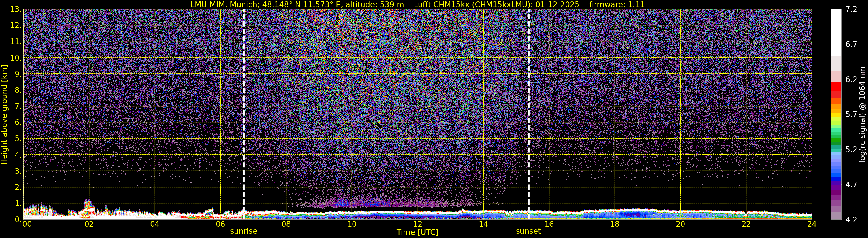Click the "sunset" label below the time axis
Image resolution: width=868 pixels, height=238 pixels.
[x=528, y=231]
